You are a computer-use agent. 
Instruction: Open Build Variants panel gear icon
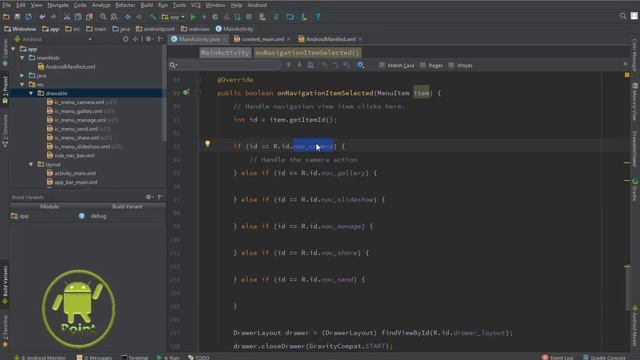point(149,197)
